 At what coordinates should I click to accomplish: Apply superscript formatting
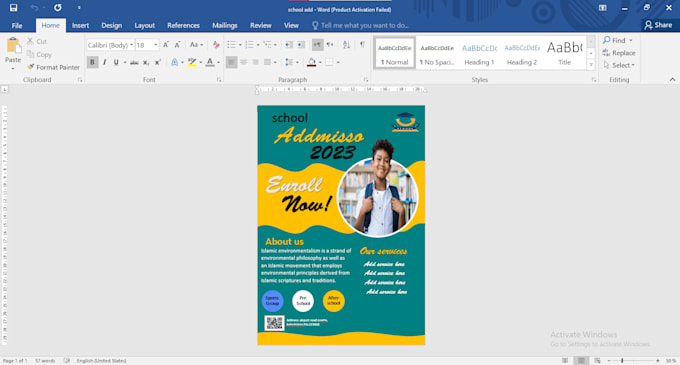pyautogui.click(x=158, y=62)
